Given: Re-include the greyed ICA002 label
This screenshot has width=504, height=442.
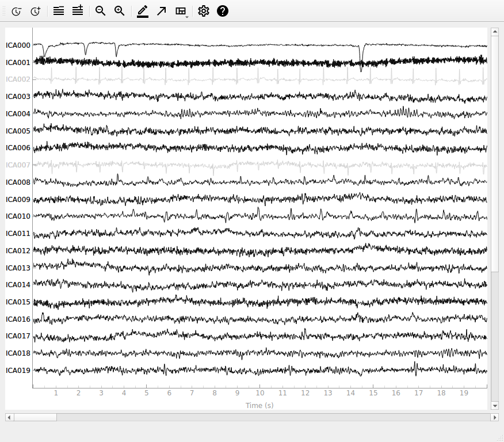Looking at the screenshot, I should [x=18, y=79].
